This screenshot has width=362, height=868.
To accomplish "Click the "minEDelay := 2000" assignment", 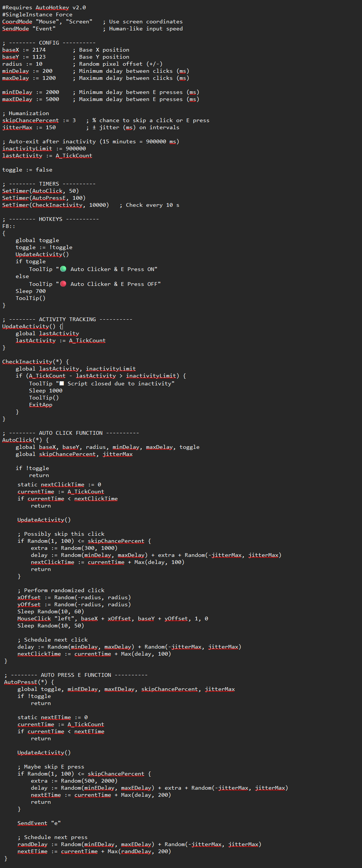I will coord(30,92).
